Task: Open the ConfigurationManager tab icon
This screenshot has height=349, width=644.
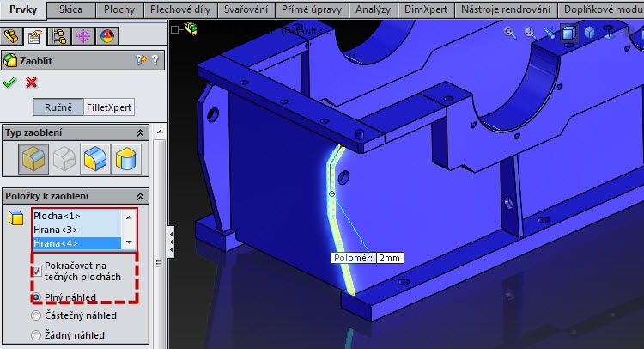Action: 60,36
